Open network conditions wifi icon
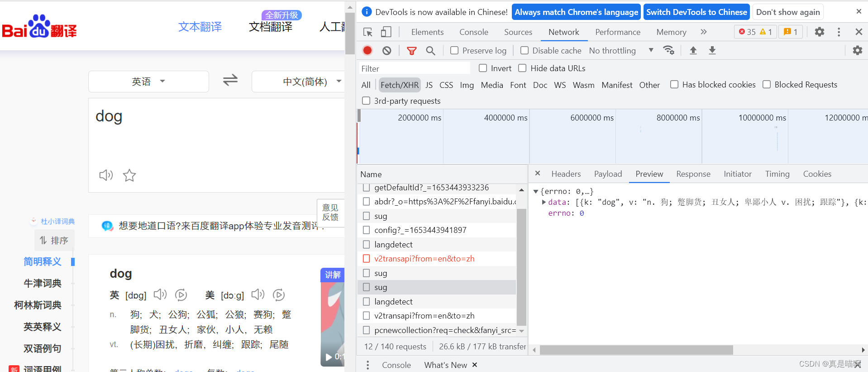 [668, 50]
